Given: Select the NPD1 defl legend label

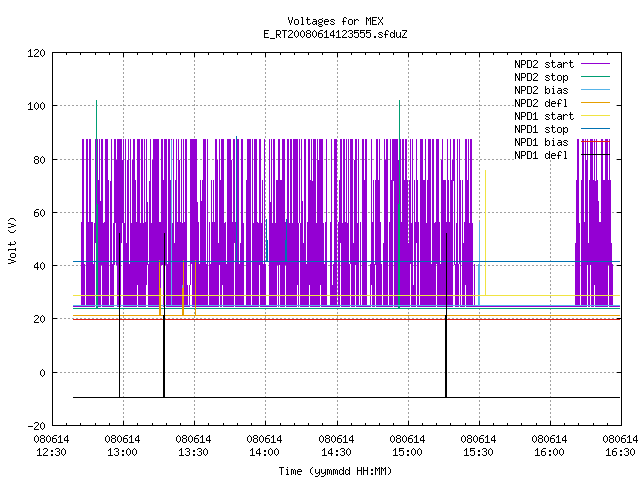Looking at the screenshot, I should coord(541,156).
